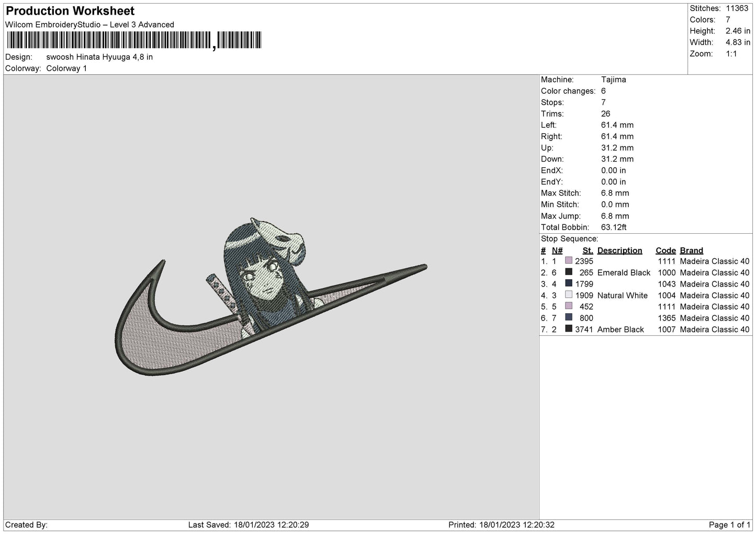
Task: Select the Emerald Black color swatch
Action: pyautogui.click(x=569, y=272)
